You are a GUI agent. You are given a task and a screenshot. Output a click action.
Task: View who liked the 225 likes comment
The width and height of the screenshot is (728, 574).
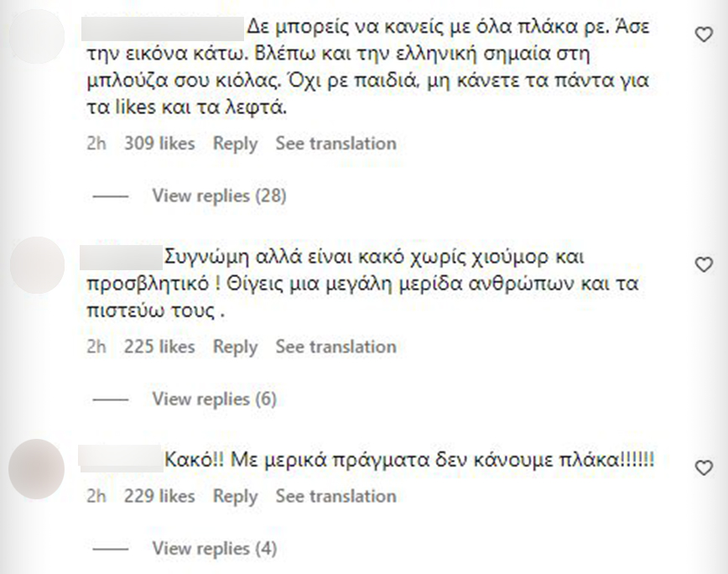tap(159, 347)
